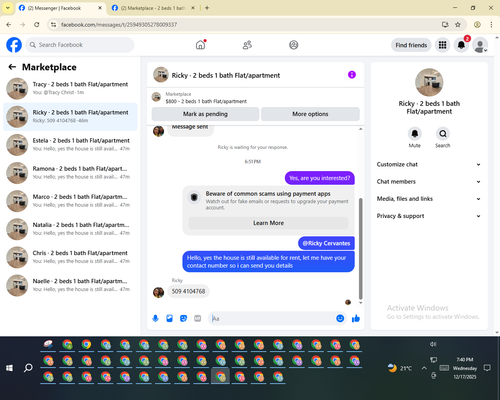Focus the Search Facebook field
This screenshot has width=500, height=400.
pos(80,45)
